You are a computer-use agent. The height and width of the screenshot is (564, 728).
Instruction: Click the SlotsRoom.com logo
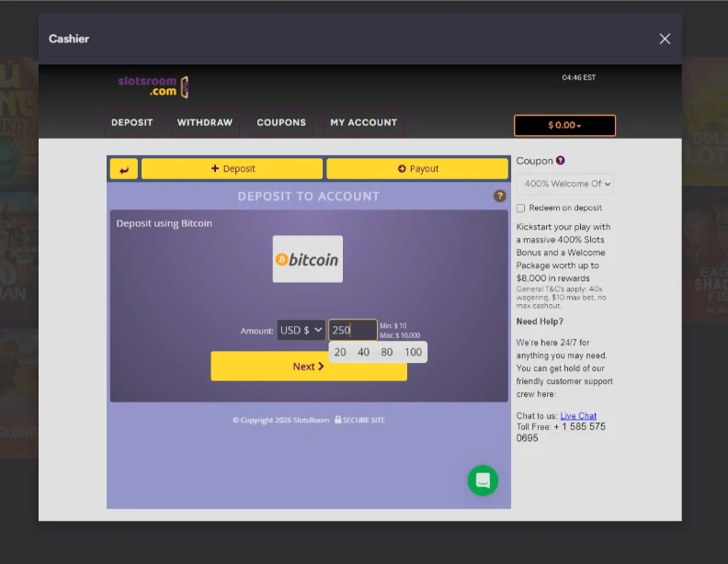click(x=153, y=86)
